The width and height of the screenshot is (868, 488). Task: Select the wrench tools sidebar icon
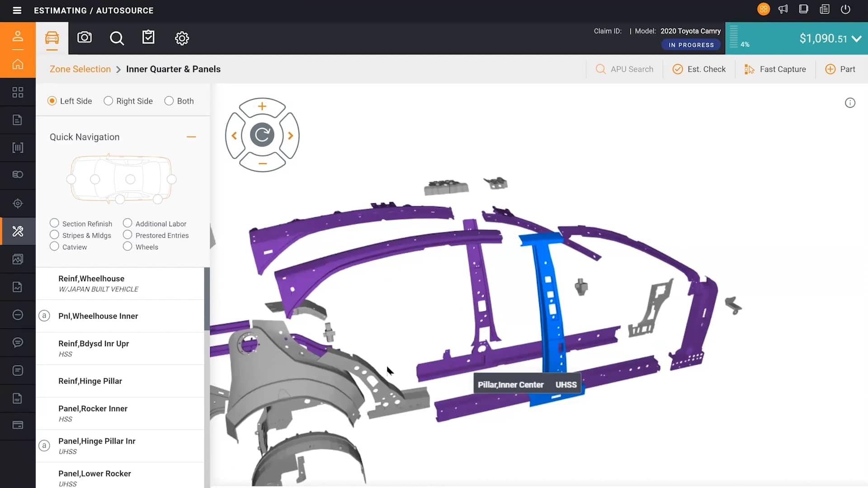(18, 231)
